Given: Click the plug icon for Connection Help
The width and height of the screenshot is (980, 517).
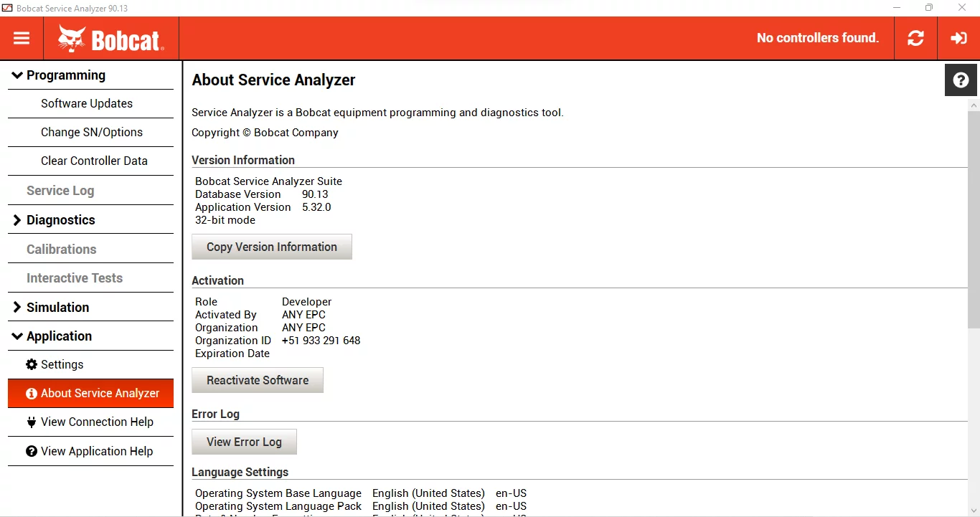Looking at the screenshot, I should pos(32,422).
